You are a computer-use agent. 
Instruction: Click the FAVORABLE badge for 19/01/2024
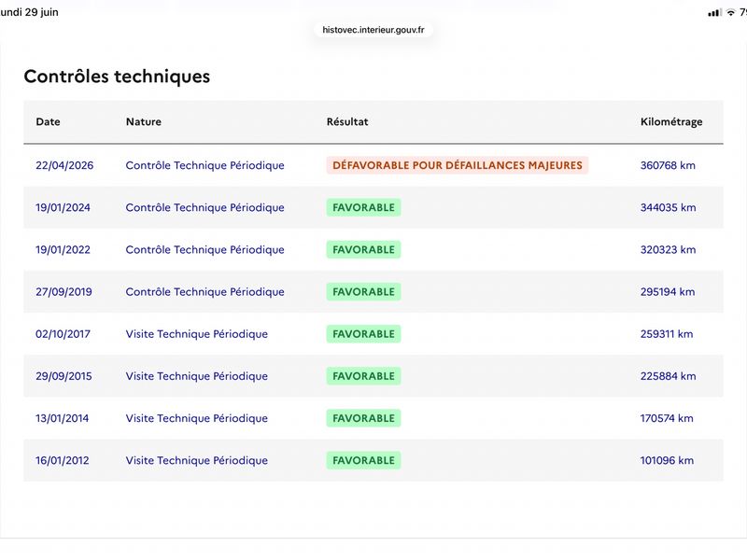pyautogui.click(x=363, y=207)
